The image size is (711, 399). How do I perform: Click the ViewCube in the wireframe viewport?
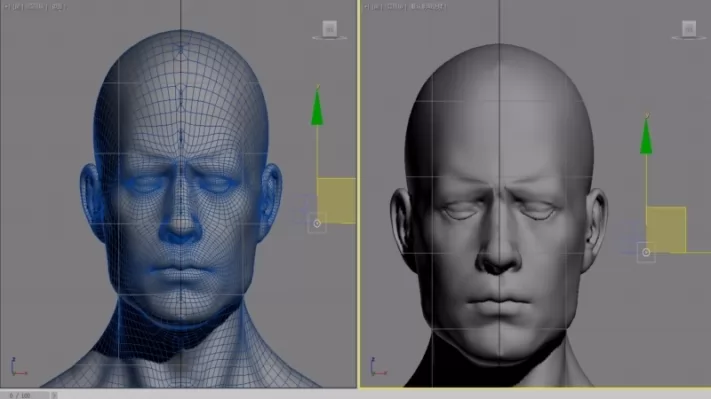(x=330, y=29)
